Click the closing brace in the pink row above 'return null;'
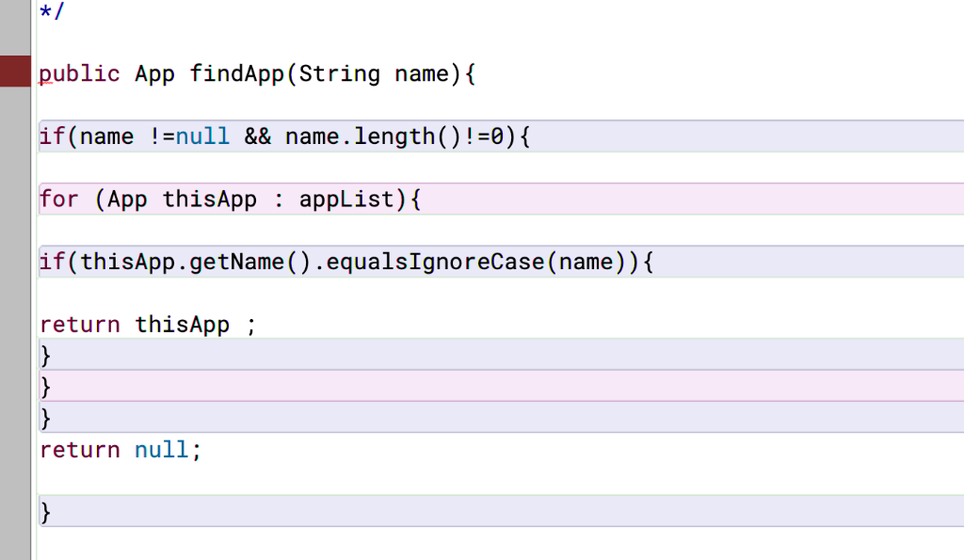964x560 pixels. pyautogui.click(x=45, y=387)
